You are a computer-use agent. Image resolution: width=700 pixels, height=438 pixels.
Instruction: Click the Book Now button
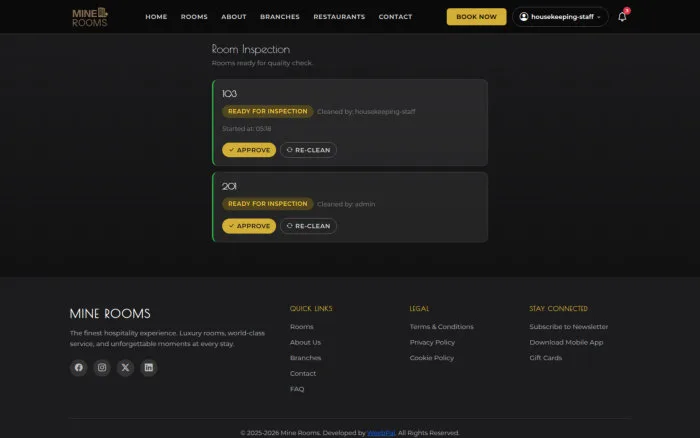coord(476,17)
